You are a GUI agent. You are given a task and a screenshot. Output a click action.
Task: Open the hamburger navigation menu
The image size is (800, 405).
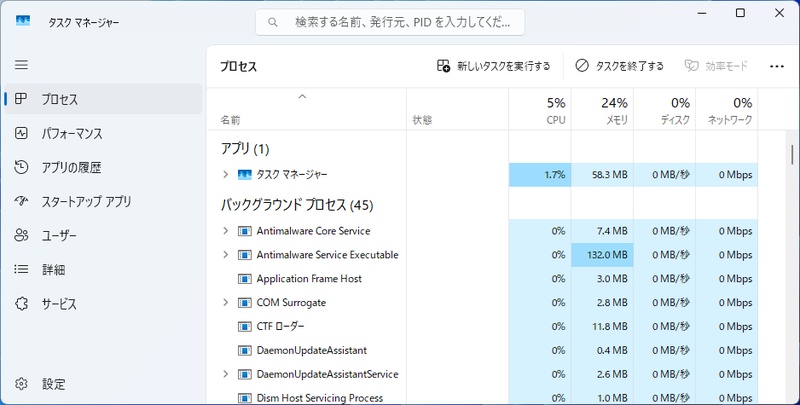[21, 65]
